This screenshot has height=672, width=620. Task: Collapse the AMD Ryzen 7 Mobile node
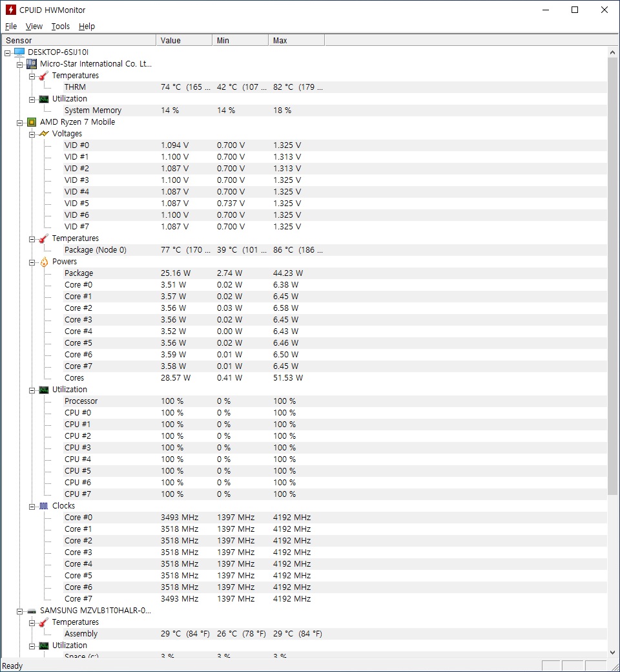coord(19,123)
